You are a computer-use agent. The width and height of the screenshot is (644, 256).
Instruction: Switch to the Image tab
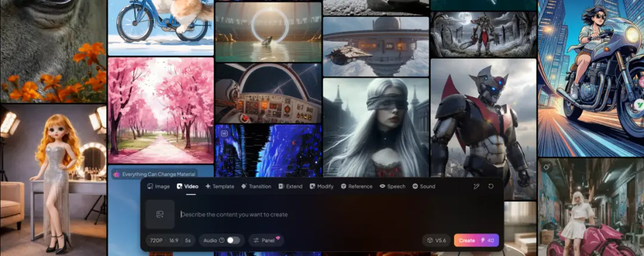(158, 186)
